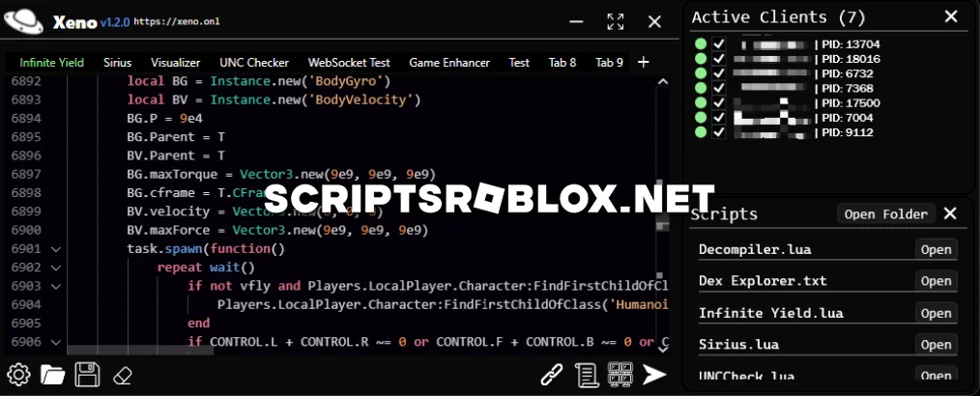Clear editor with the eraser icon
The image size is (980, 396).
(123, 376)
